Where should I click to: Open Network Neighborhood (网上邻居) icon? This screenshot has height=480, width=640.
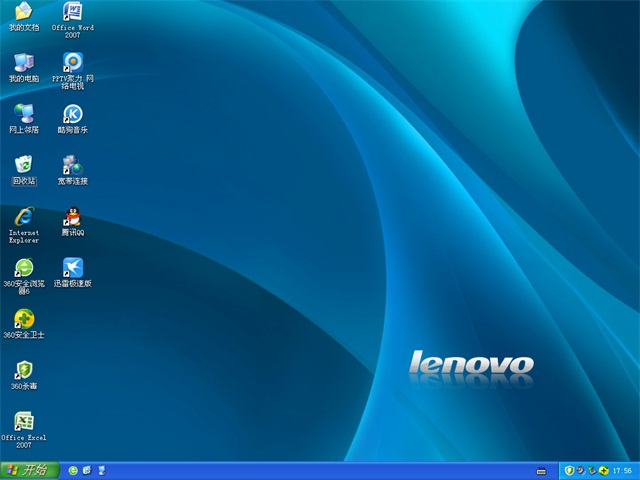pos(23,113)
